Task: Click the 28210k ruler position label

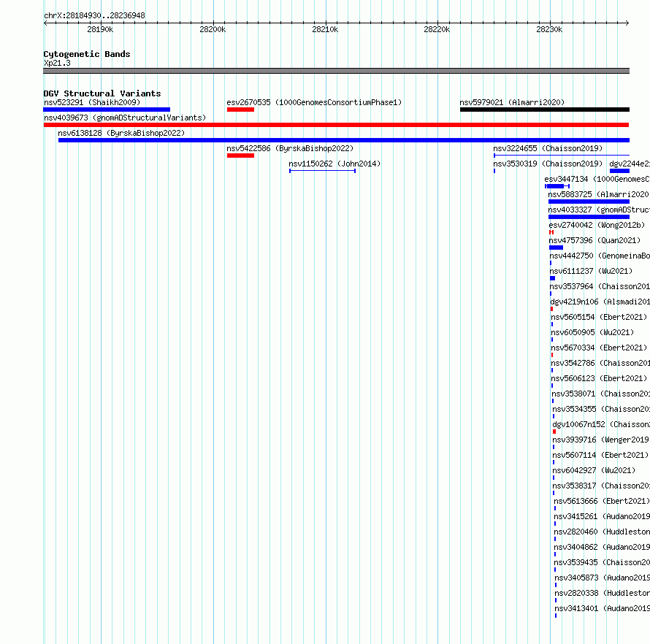Action: click(325, 29)
